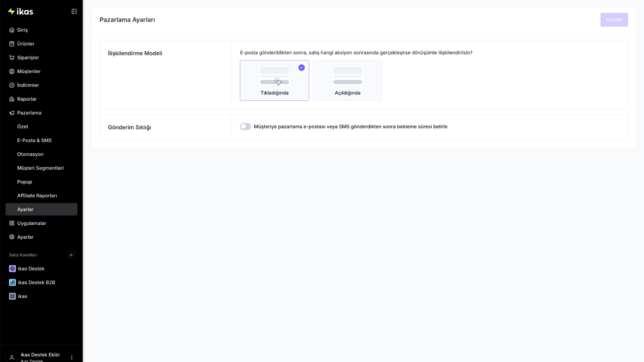Click the Açıldığında option illustration

tap(347, 75)
